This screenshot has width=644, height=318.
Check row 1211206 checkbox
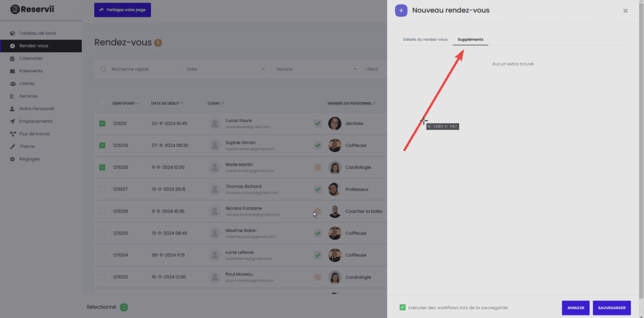[103, 211]
